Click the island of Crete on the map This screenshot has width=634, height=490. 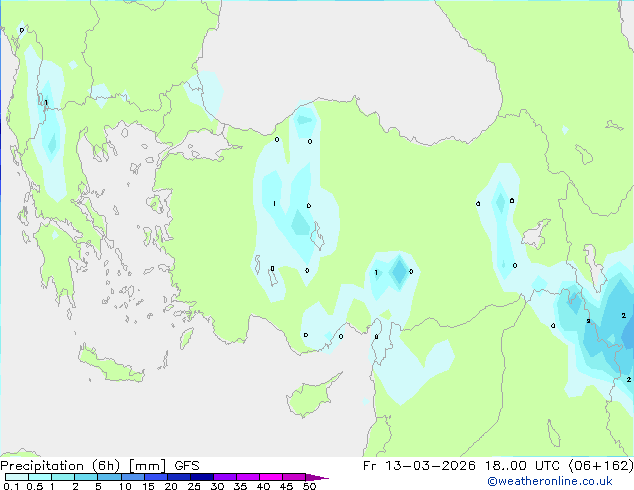(x=111, y=365)
